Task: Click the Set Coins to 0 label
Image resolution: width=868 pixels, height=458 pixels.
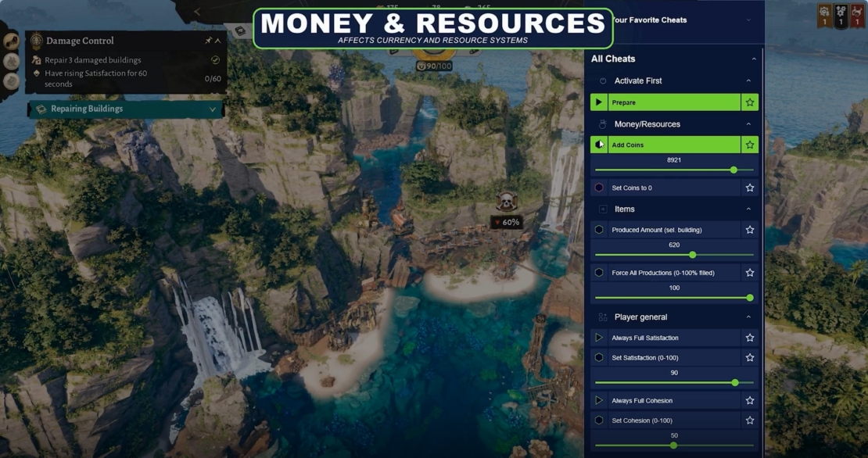Action: click(x=632, y=188)
